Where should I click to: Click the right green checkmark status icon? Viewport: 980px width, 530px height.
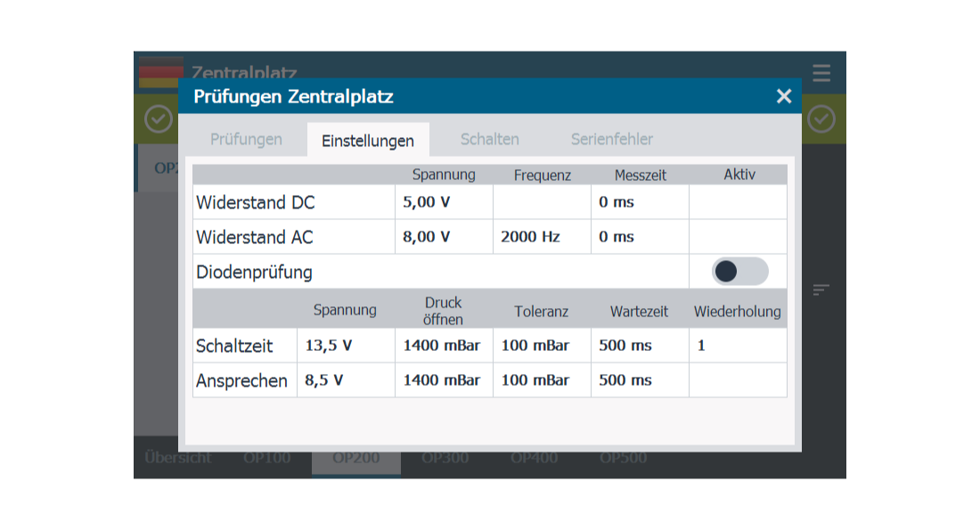coord(821,119)
